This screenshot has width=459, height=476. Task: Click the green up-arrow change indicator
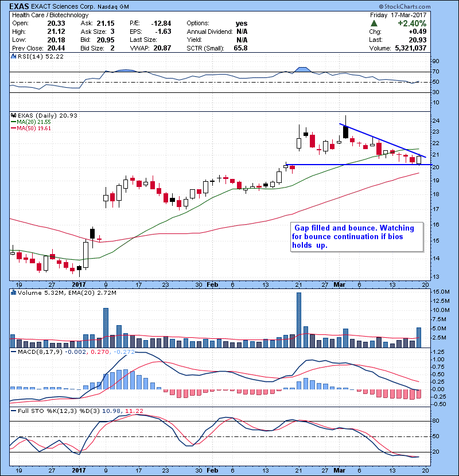click(x=374, y=24)
